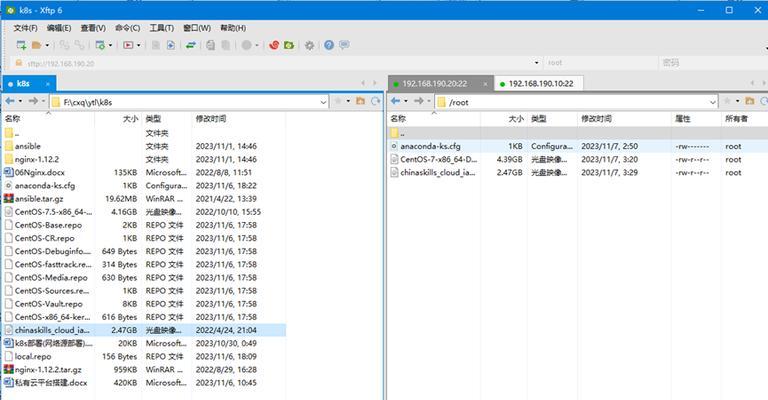768x400 pixels.
Task: Open the 编辑(E) menu
Action: (x=59, y=28)
